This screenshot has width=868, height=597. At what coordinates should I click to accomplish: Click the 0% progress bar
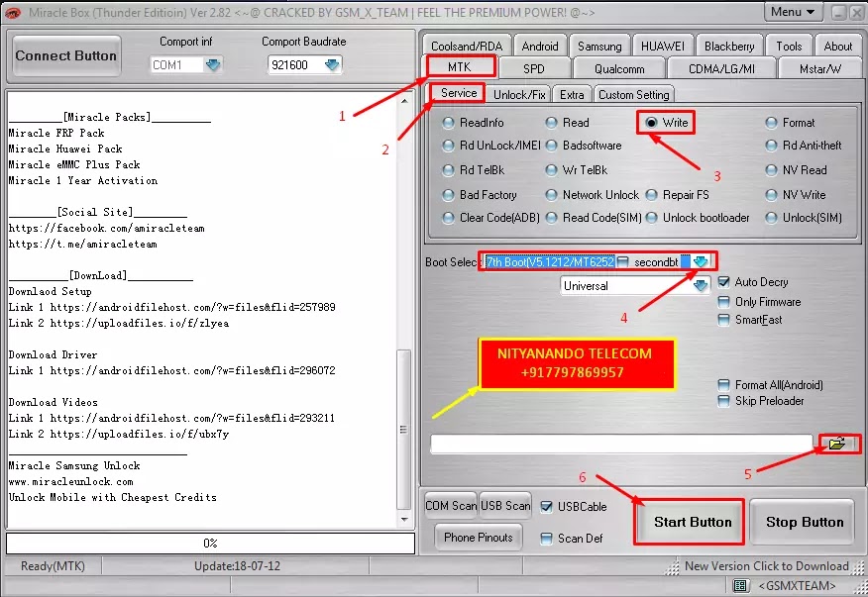tap(210, 543)
